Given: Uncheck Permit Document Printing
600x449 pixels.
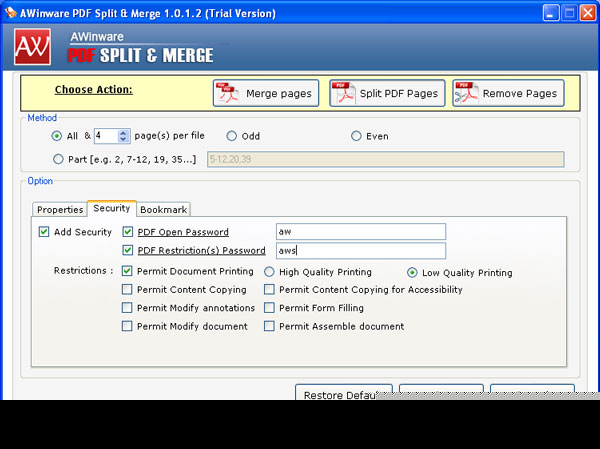Looking at the screenshot, I should point(127,271).
